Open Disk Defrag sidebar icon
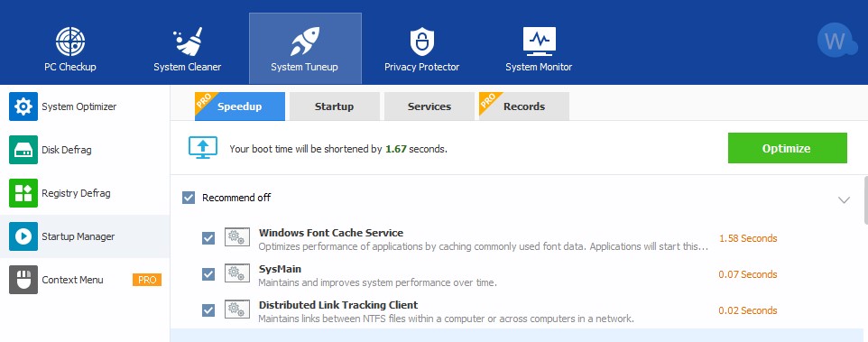This screenshot has height=342, width=868. point(23,150)
